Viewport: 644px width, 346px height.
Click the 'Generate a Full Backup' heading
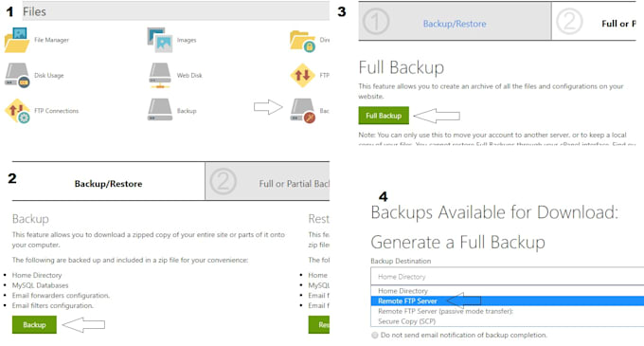tap(458, 242)
